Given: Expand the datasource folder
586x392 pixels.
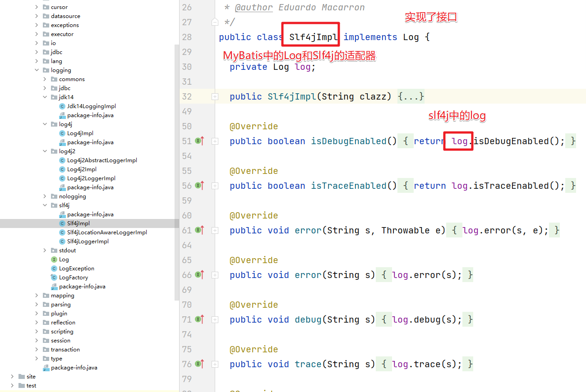Looking at the screenshot, I should [37, 16].
